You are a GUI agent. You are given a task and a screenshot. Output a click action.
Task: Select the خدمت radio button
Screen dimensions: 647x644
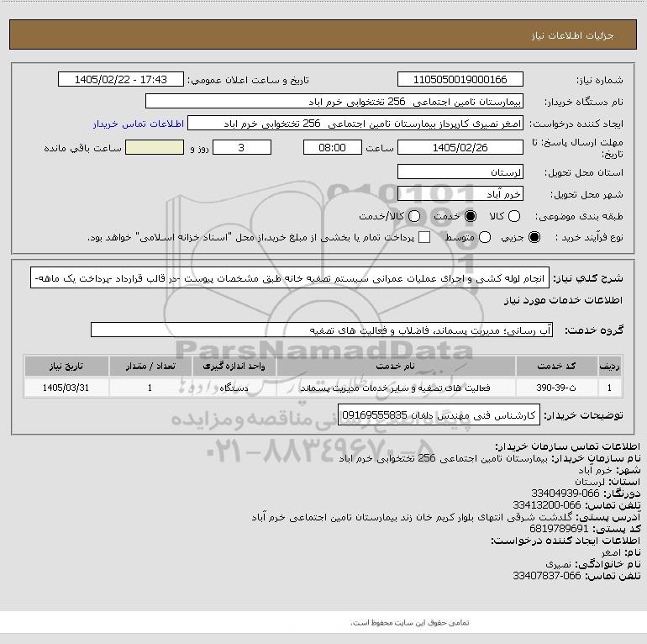[470, 216]
